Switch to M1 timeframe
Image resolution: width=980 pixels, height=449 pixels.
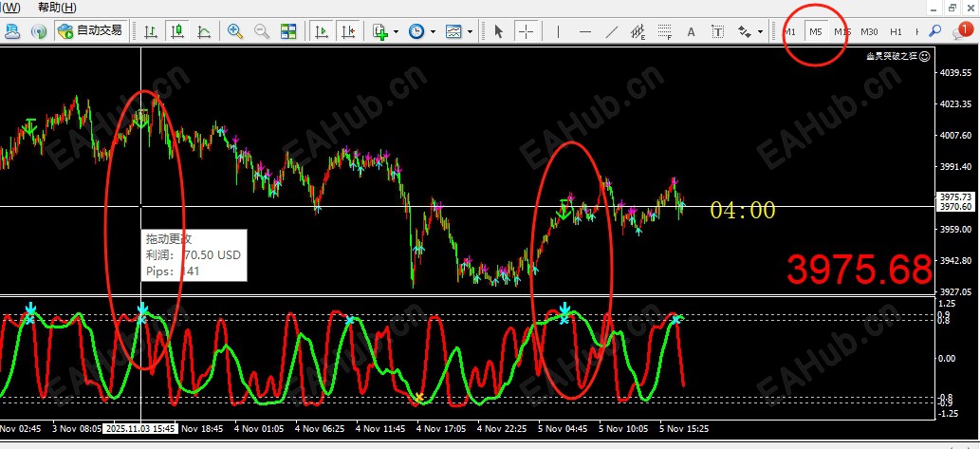(x=790, y=31)
